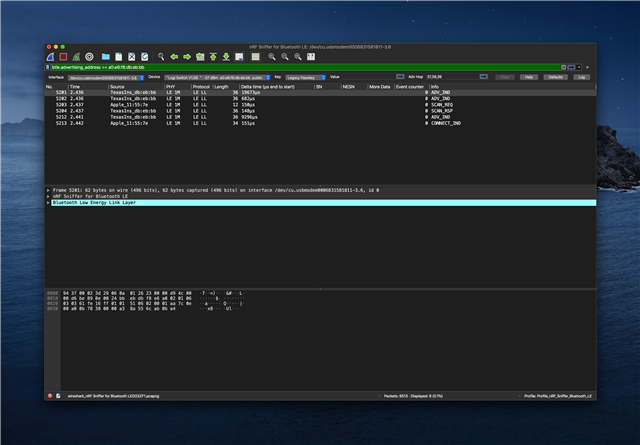Open the Device dropdown showing Logi Switch
This screenshot has height=445, width=640.
pyautogui.click(x=217, y=78)
